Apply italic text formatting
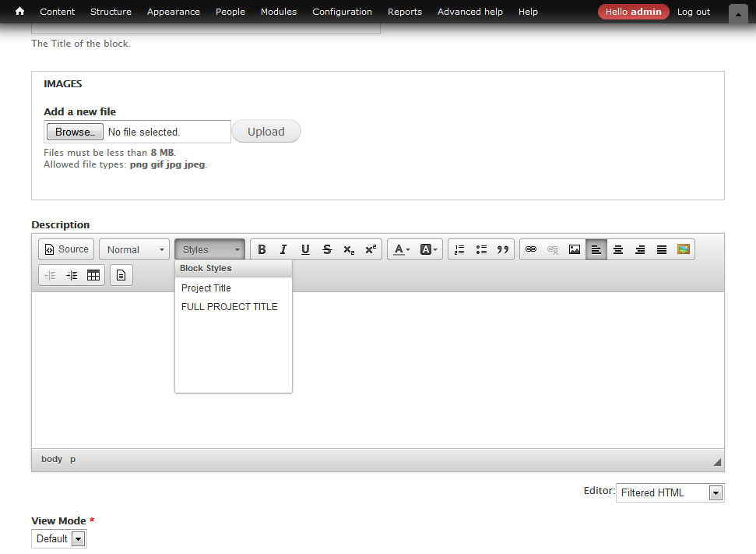 [x=283, y=249]
